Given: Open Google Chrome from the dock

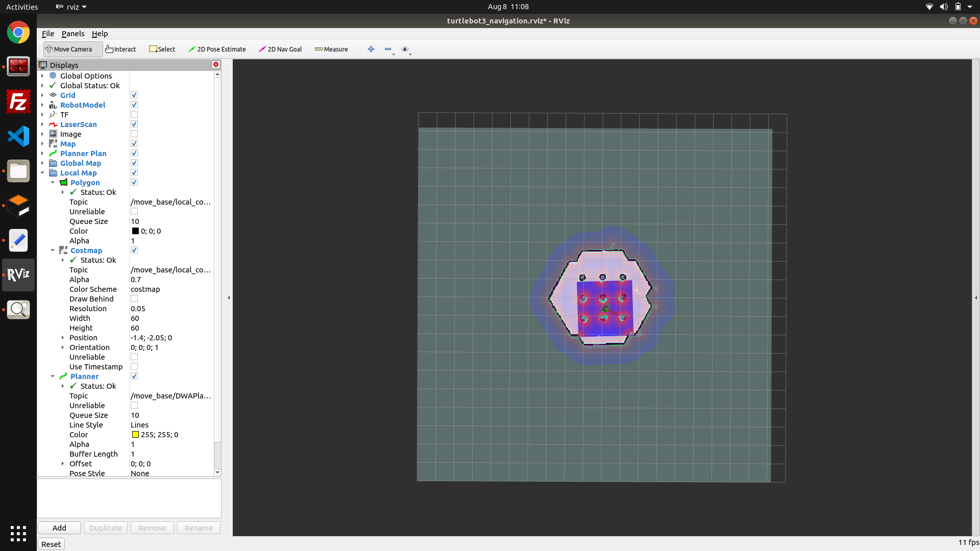Looking at the screenshot, I should [18, 33].
